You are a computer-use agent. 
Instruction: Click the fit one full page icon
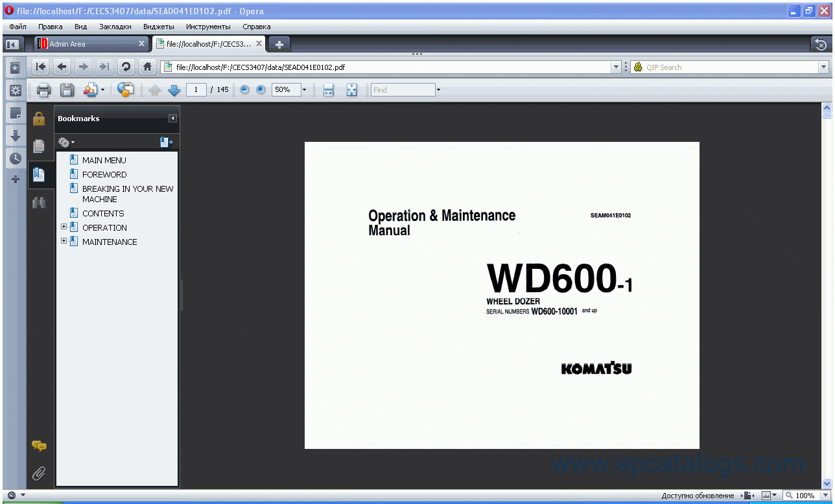click(x=351, y=90)
